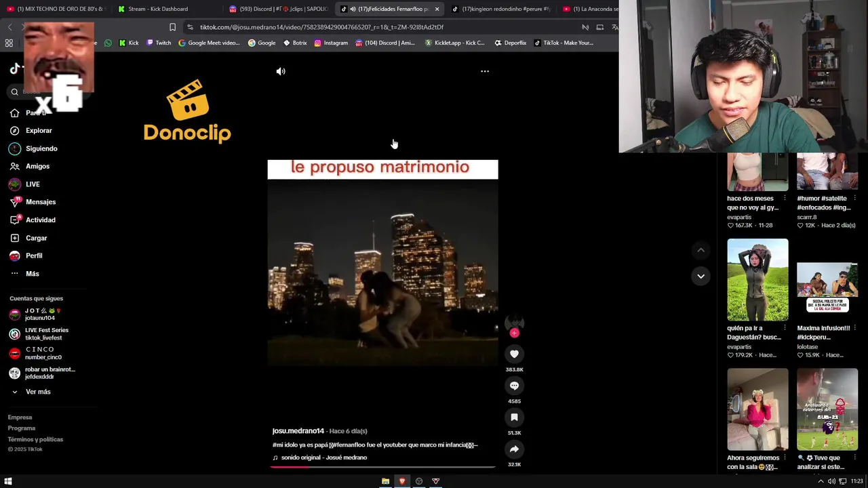Viewport: 868px width, 488px height.
Task: Focus the tiktok.com URL address field
Action: pyautogui.click(x=321, y=27)
